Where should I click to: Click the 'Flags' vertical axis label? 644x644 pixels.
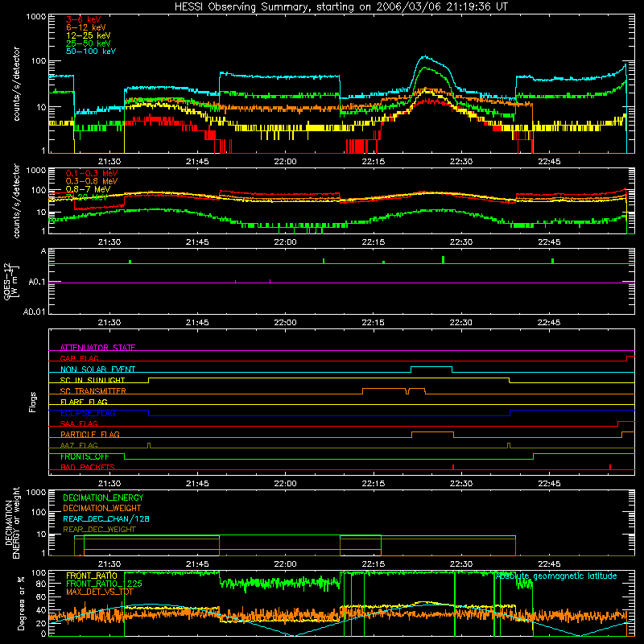pos(33,402)
